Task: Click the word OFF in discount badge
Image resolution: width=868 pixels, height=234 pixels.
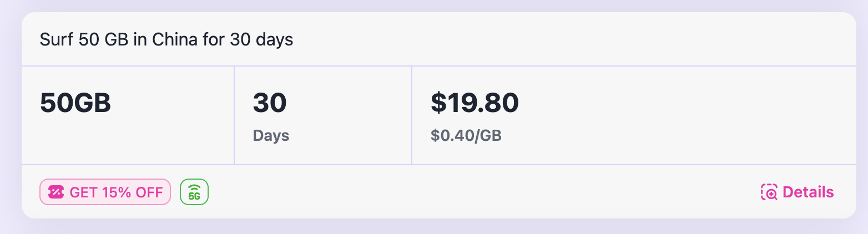Action: point(149,192)
